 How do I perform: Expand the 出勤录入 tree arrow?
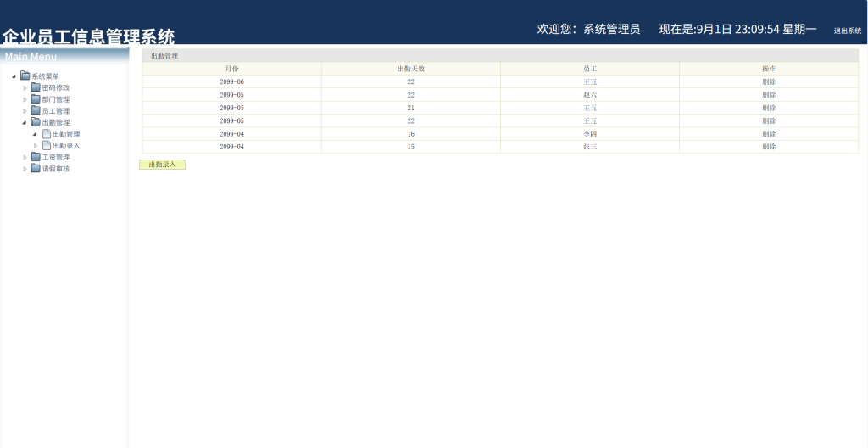(36, 147)
